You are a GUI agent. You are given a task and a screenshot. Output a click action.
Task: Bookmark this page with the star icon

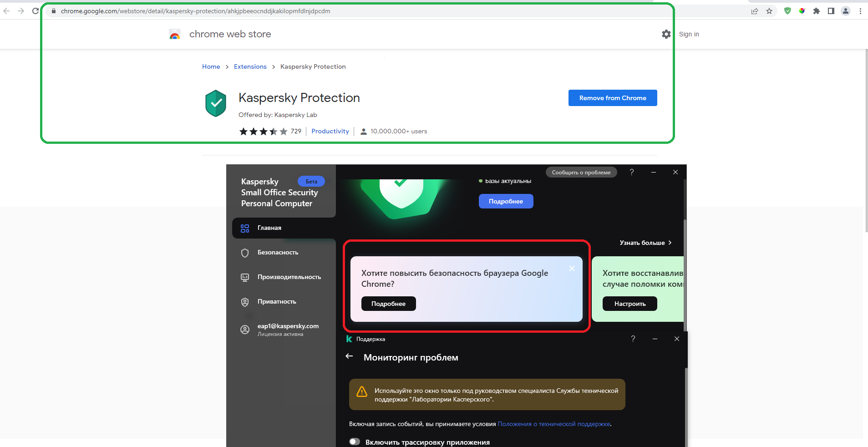[x=769, y=11]
